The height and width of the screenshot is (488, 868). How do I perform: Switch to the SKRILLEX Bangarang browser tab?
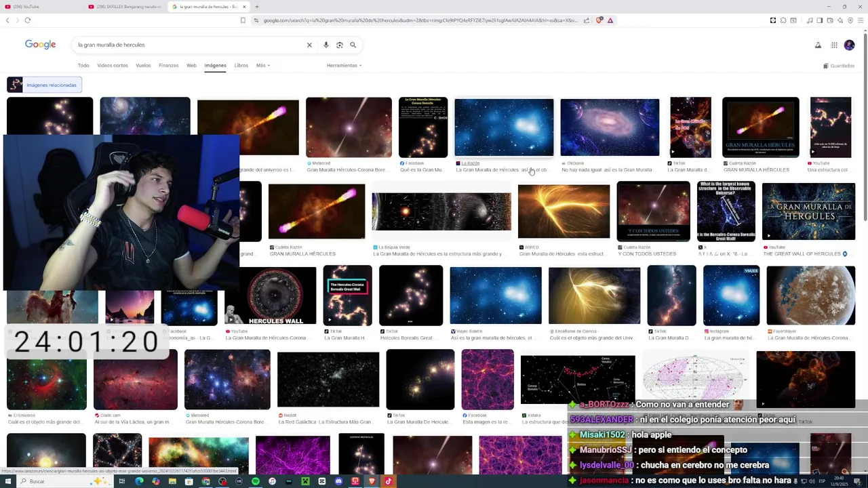pyautogui.click(x=125, y=7)
